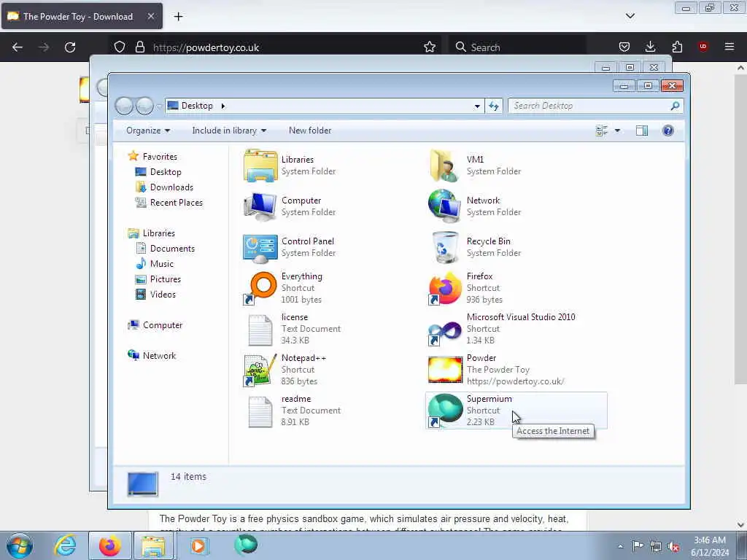This screenshot has height=560, width=747.
Task: Click the uBlock Origin extension icon
Action: [703, 47]
